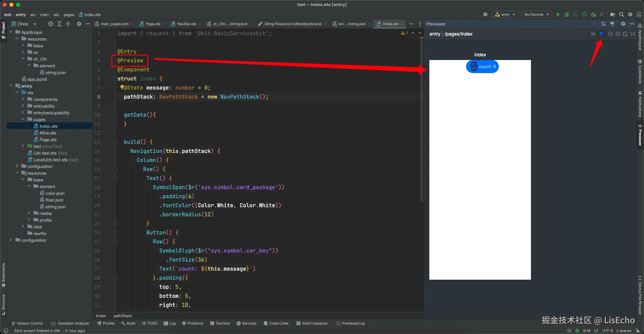The width and height of the screenshot is (644, 334).
Task: Click the count: 0 button in preview
Action: point(482,66)
